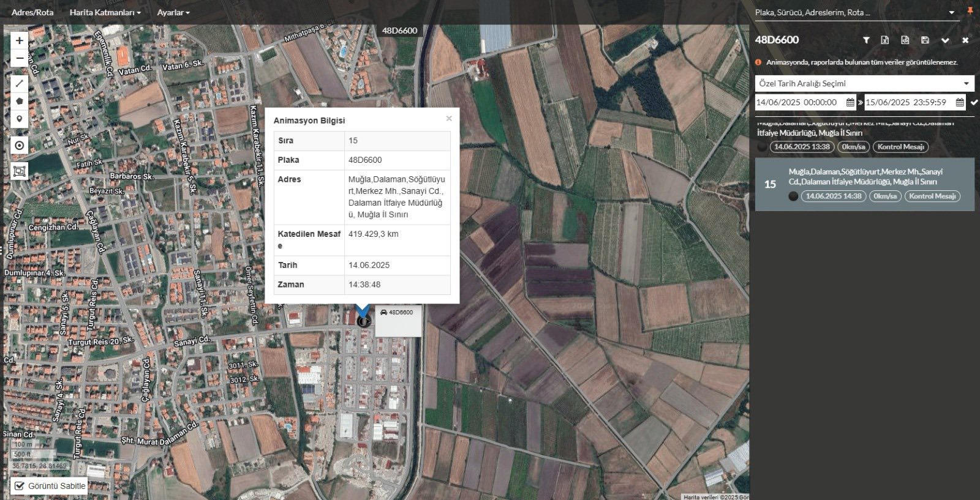Zoom out of the map

tap(20, 59)
